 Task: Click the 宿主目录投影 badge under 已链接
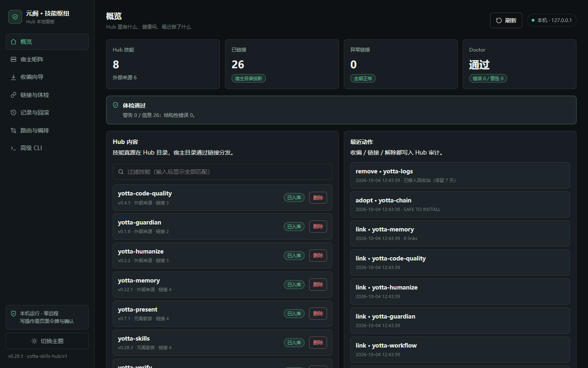click(249, 79)
